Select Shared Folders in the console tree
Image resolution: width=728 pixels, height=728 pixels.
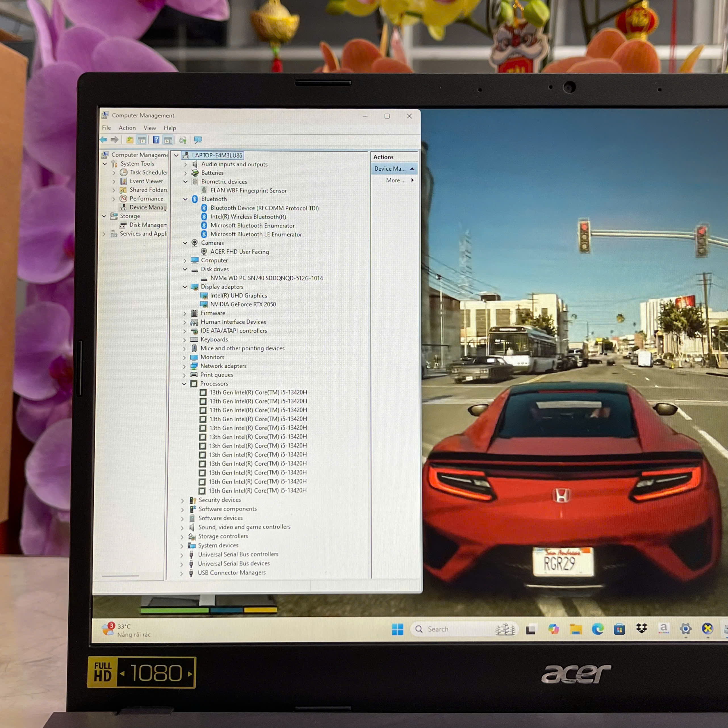[148, 190]
